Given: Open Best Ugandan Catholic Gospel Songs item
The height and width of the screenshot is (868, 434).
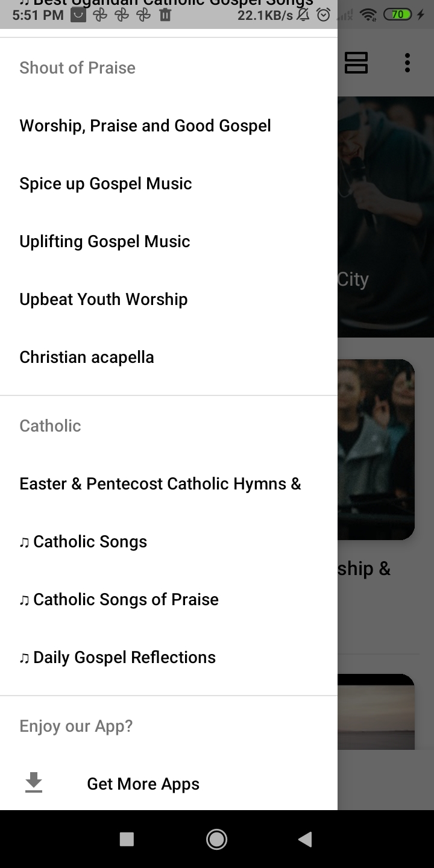Looking at the screenshot, I should (169, 5).
